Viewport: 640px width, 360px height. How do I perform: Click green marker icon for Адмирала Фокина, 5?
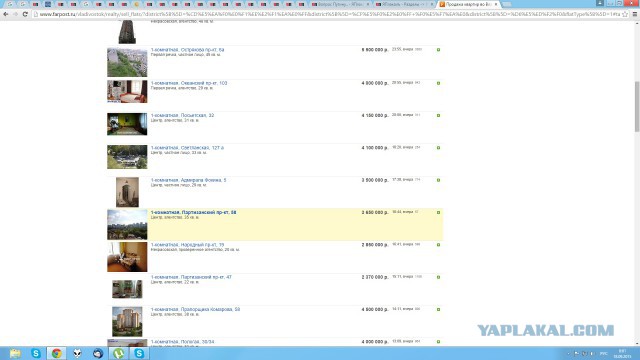pyautogui.click(x=438, y=180)
